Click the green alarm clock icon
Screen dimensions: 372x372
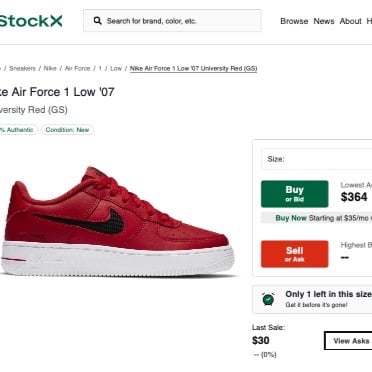[x=268, y=299]
